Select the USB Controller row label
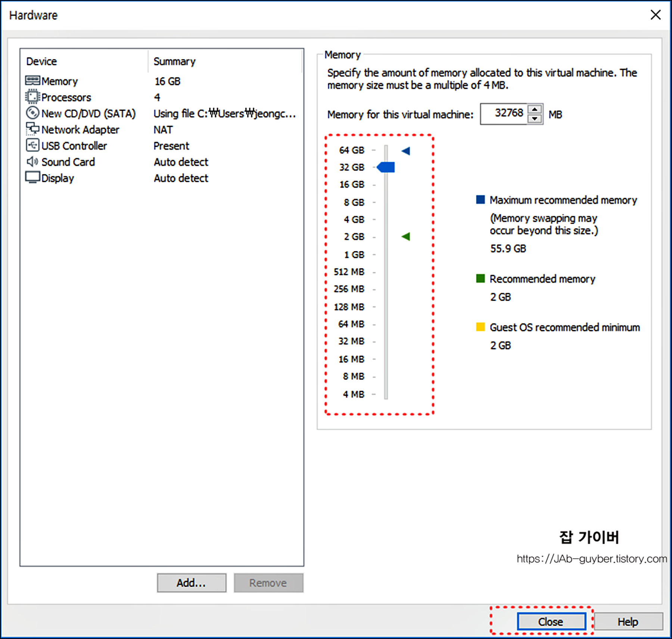 coord(74,146)
